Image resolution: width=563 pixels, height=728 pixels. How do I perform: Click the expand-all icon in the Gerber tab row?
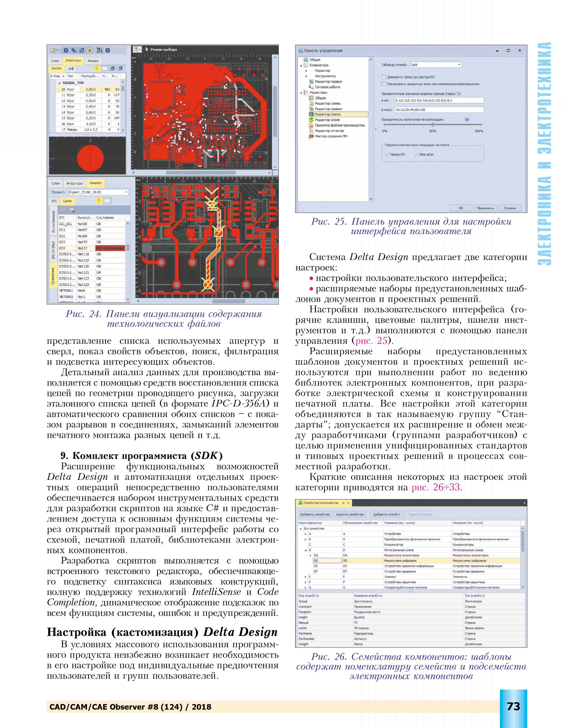coord(113,68)
